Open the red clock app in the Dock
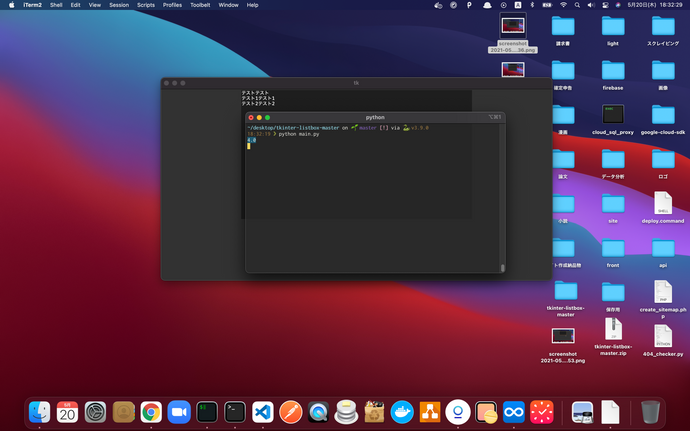Image resolution: width=690 pixels, height=431 pixels. (x=542, y=413)
